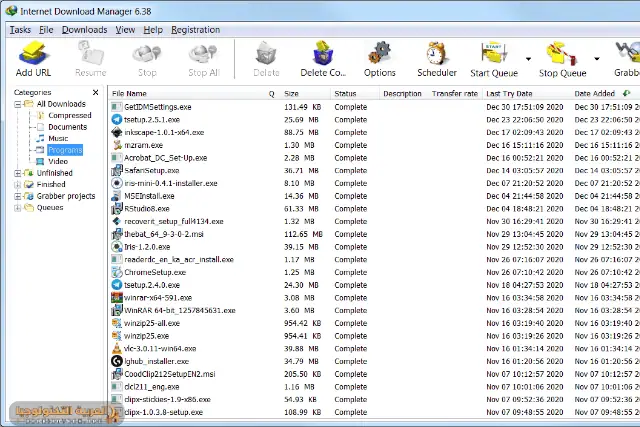The width and height of the screenshot is (640, 427).
Task: Open the File menu
Action: (46, 30)
